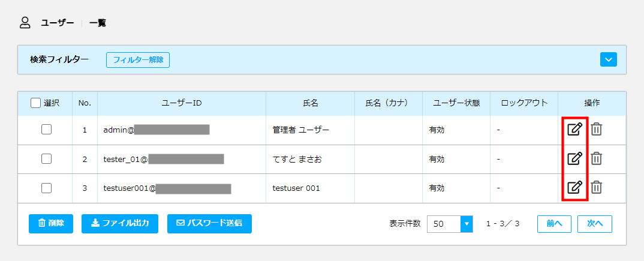Click the 氏名 column header
This screenshot has height=261, width=644.
(311, 103)
